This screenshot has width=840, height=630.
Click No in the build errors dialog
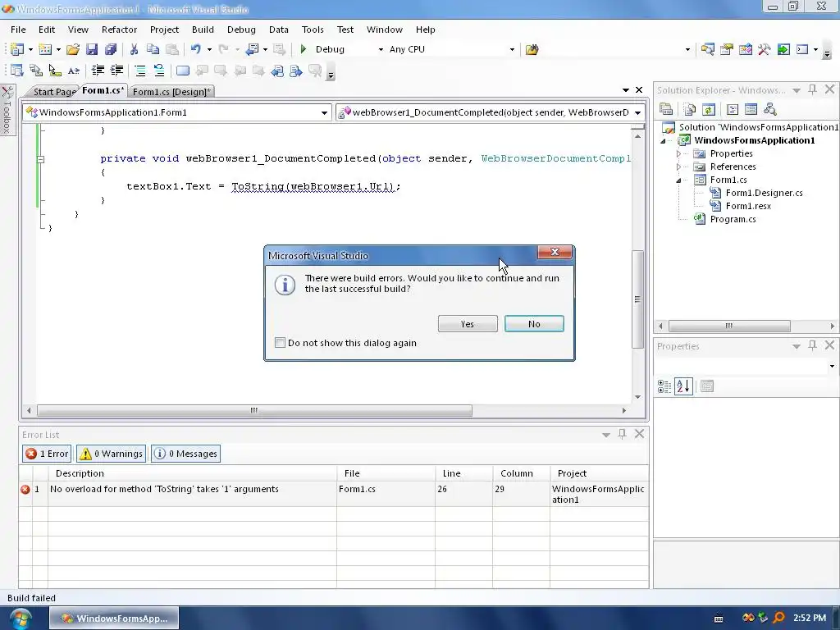pos(534,323)
